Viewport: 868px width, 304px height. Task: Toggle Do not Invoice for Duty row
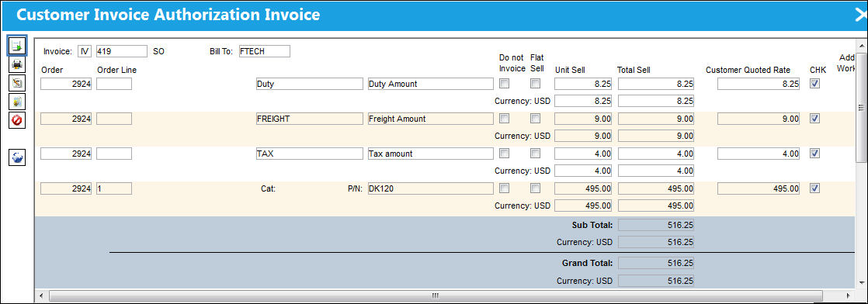click(504, 84)
